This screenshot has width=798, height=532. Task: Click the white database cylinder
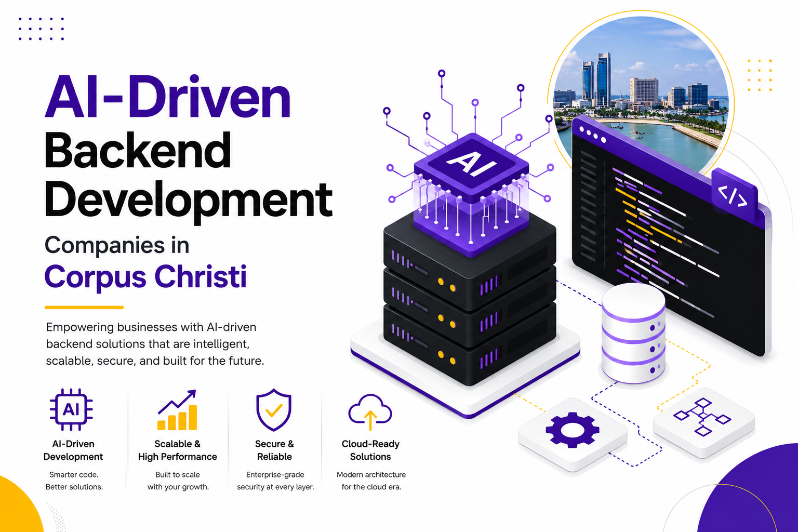tap(633, 332)
